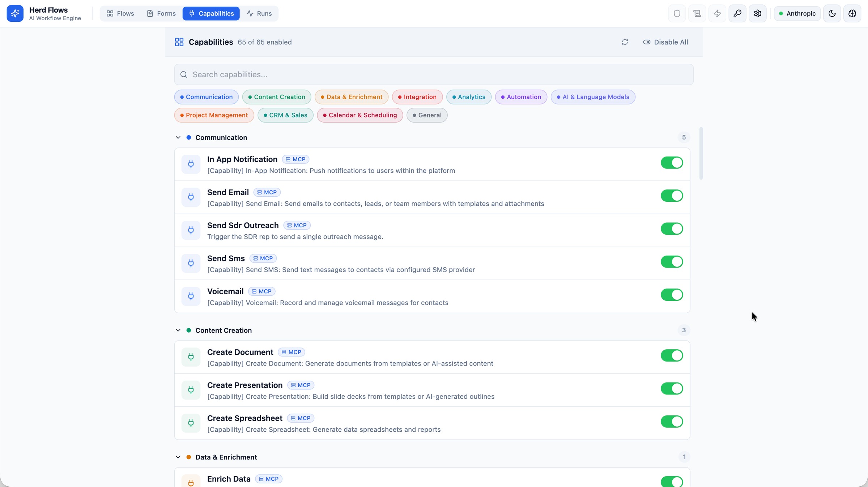Click the plug icon for Create Document
Viewport: 868px width, 487px height.
pos(191,357)
